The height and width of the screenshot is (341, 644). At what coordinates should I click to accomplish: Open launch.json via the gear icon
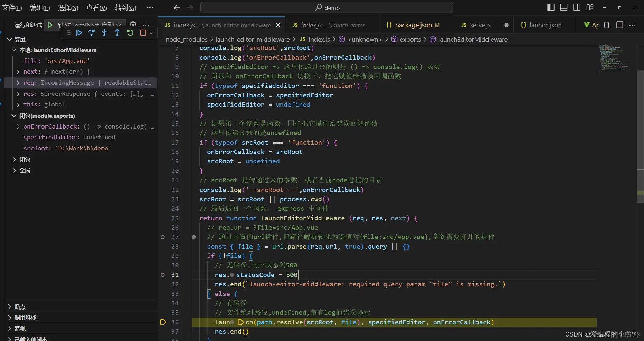[133, 24]
